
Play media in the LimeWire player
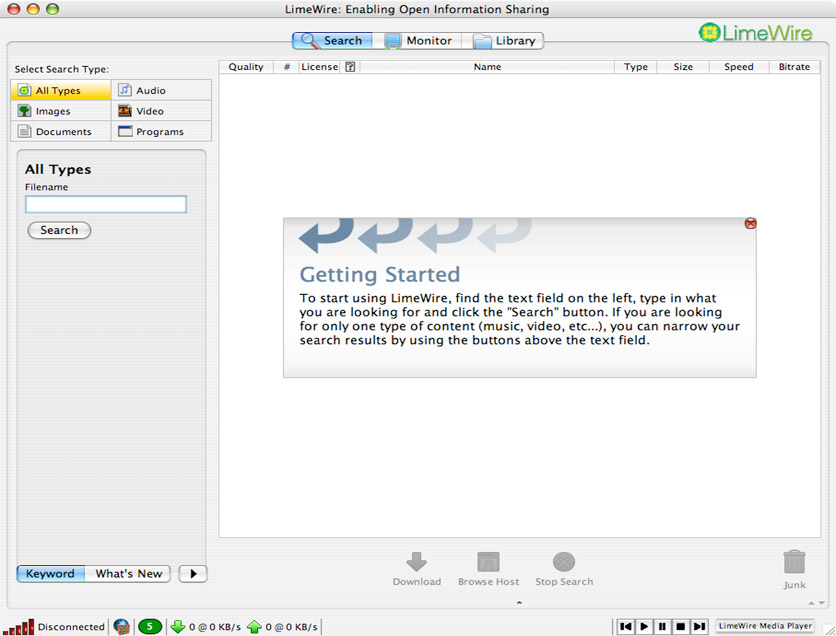644,626
